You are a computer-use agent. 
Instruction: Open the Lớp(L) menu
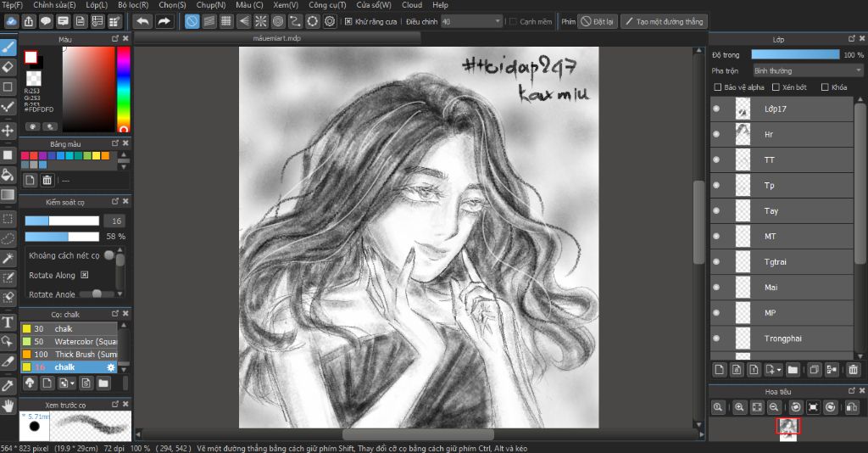[x=97, y=5]
